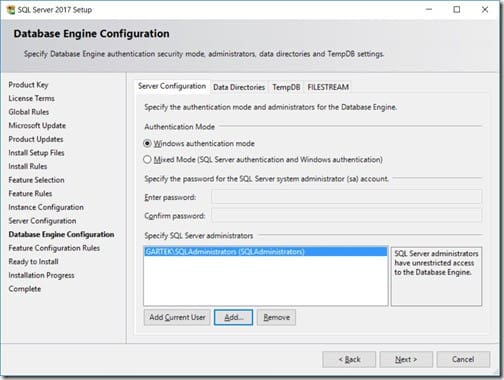Screen dimensions: 504x380
Task: Close the SQL Server 2017 Setup window
Action: click(x=485, y=10)
